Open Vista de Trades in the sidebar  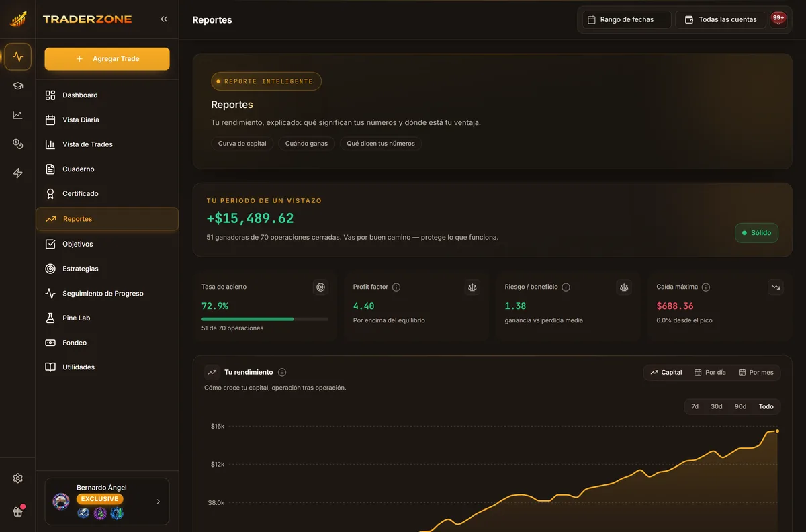[107, 144]
